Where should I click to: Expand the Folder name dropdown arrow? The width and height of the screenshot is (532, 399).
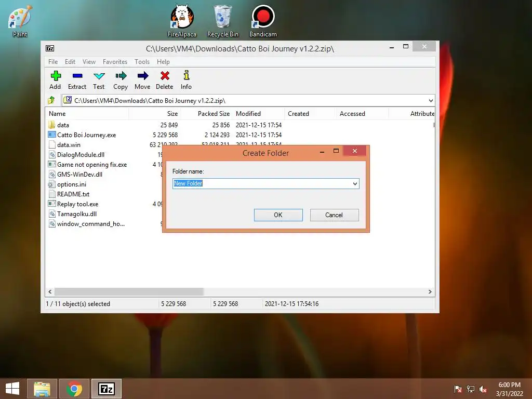[355, 183]
